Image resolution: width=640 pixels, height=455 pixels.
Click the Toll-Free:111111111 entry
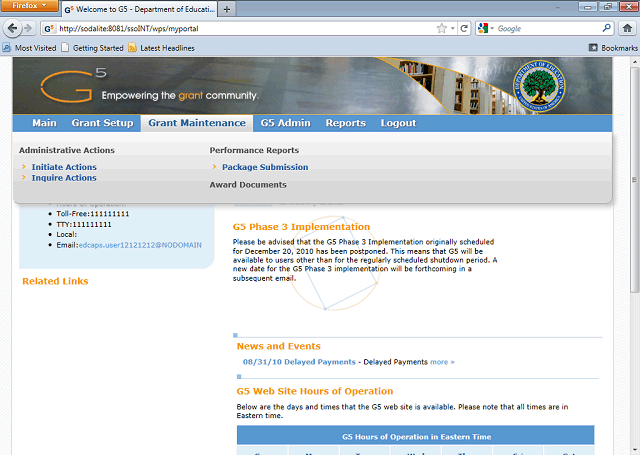click(93, 214)
